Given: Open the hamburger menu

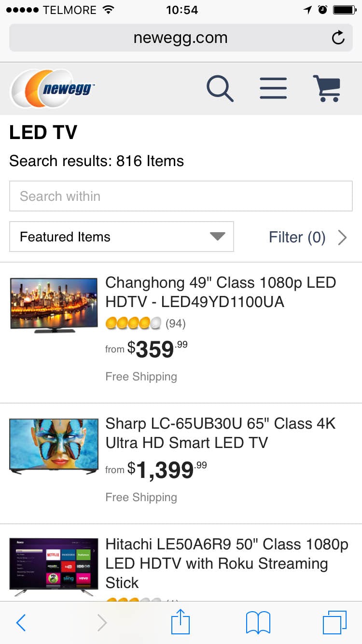Looking at the screenshot, I should (273, 88).
